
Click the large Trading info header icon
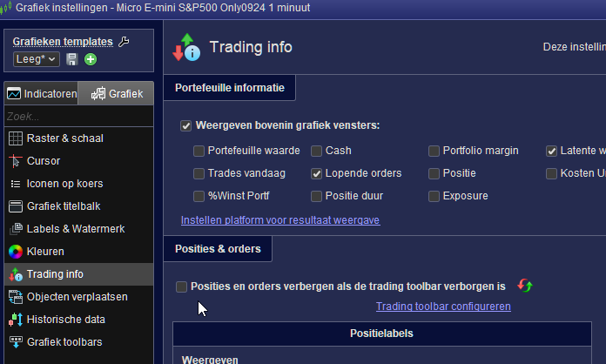click(x=186, y=47)
